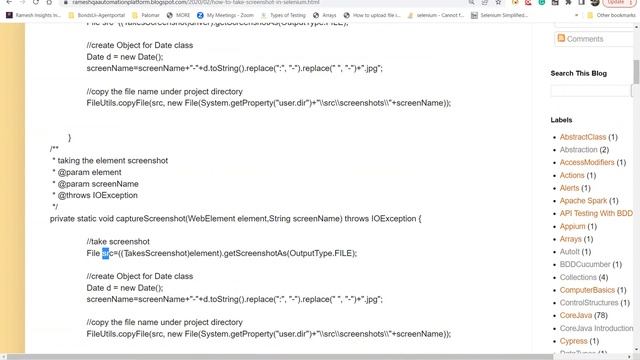Open the MORE bookmark
640x360 pixels.
tap(178, 15)
